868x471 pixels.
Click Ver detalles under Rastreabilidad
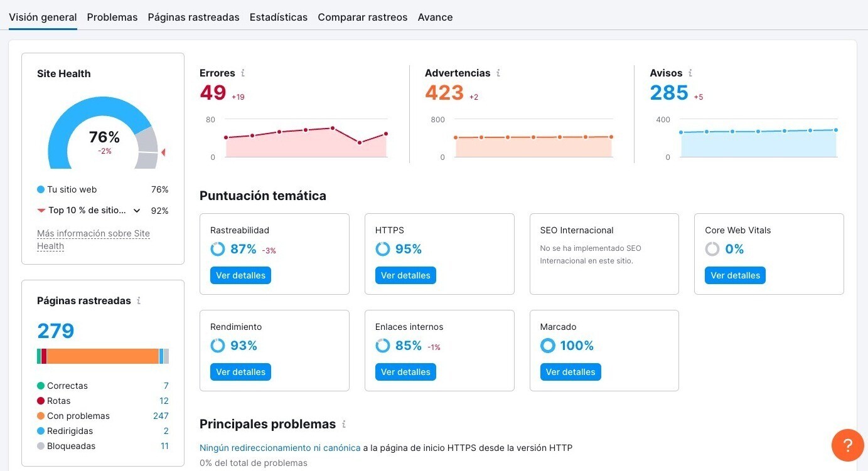click(x=240, y=275)
